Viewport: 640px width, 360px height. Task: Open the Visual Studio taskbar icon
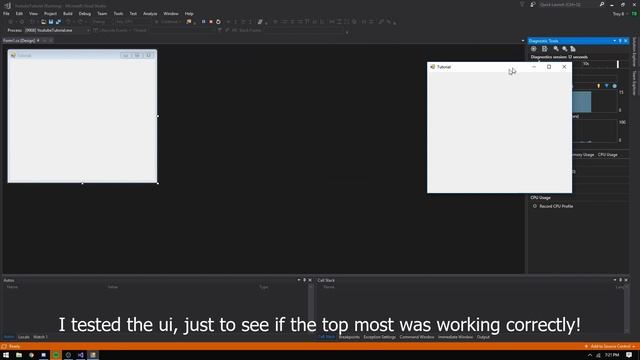click(80, 355)
